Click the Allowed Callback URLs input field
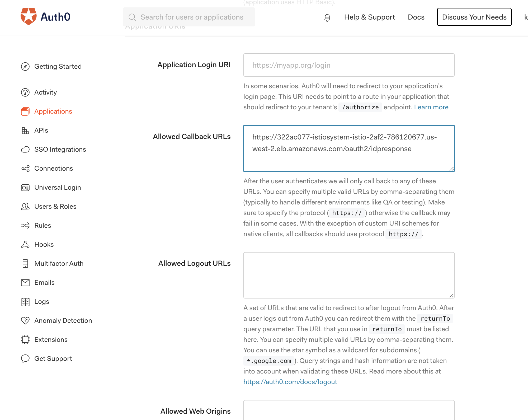This screenshot has width=528, height=420. [349, 148]
